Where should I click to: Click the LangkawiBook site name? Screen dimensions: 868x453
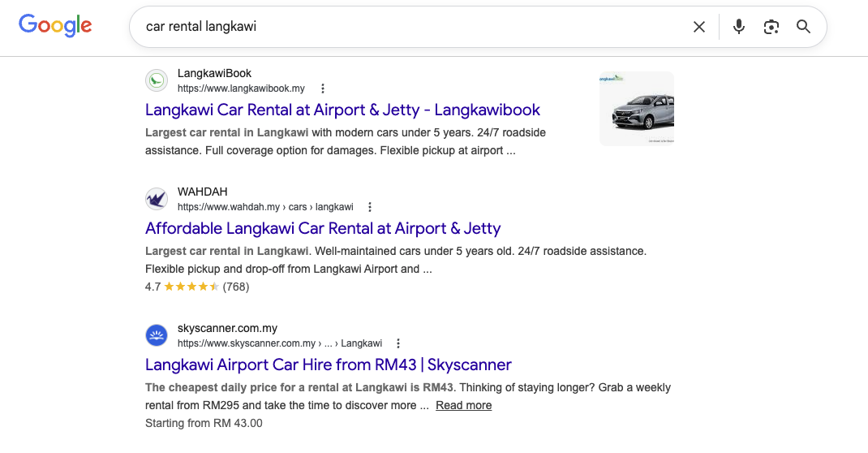[x=214, y=73]
